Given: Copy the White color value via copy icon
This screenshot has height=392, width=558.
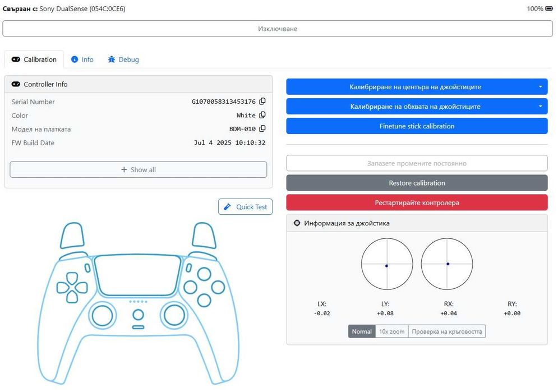Looking at the screenshot, I should point(262,115).
